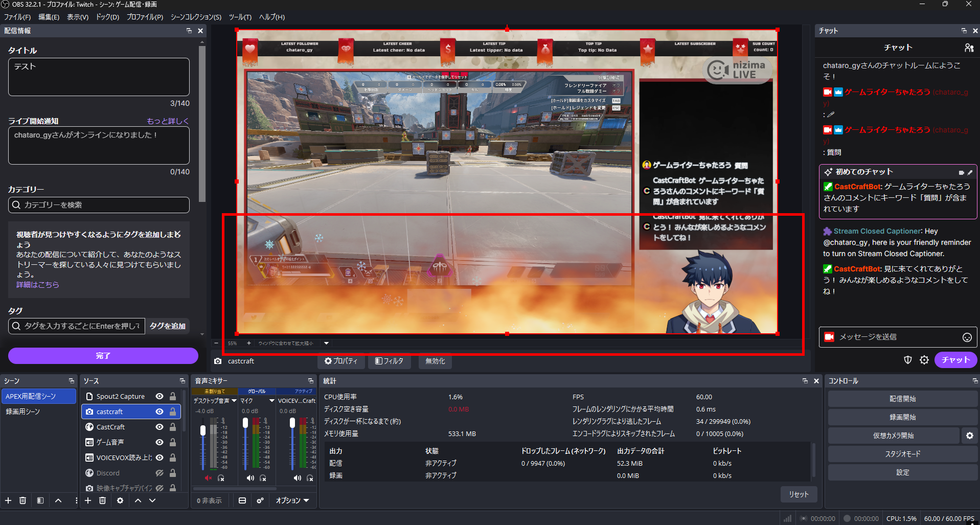Open source properties gear in the Sources toolbar
This screenshot has height=525, width=980.
click(120, 500)
